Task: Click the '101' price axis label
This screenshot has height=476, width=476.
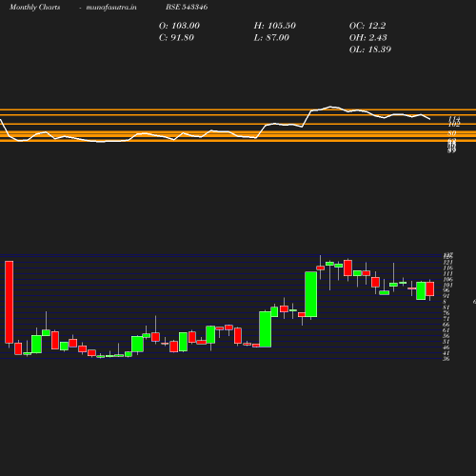Action: tap(447, 285)
